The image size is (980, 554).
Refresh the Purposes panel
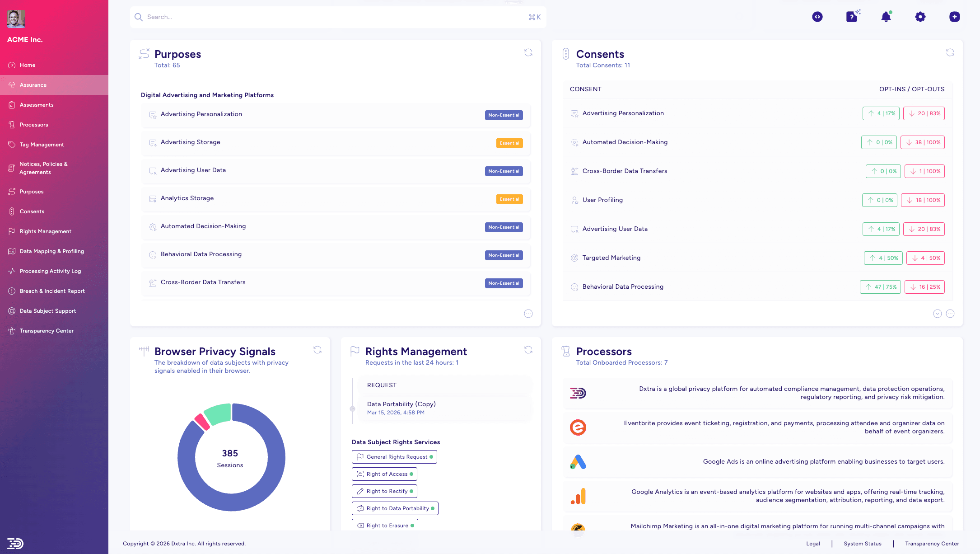(528, 52)
